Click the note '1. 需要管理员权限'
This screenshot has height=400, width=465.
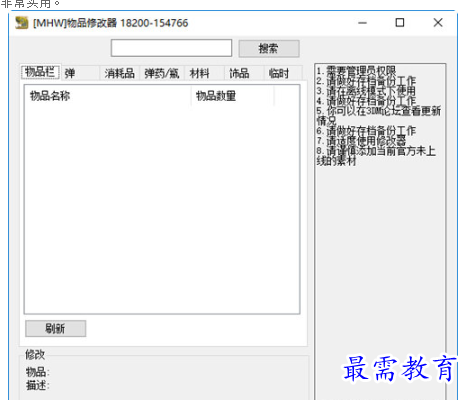pyautogui.click(x=356, y=71)
